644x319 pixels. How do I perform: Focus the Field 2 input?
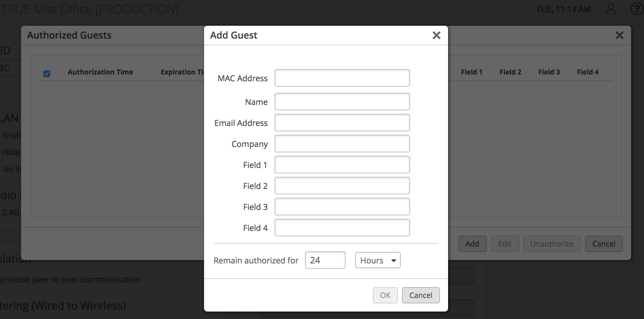point(342,186)
